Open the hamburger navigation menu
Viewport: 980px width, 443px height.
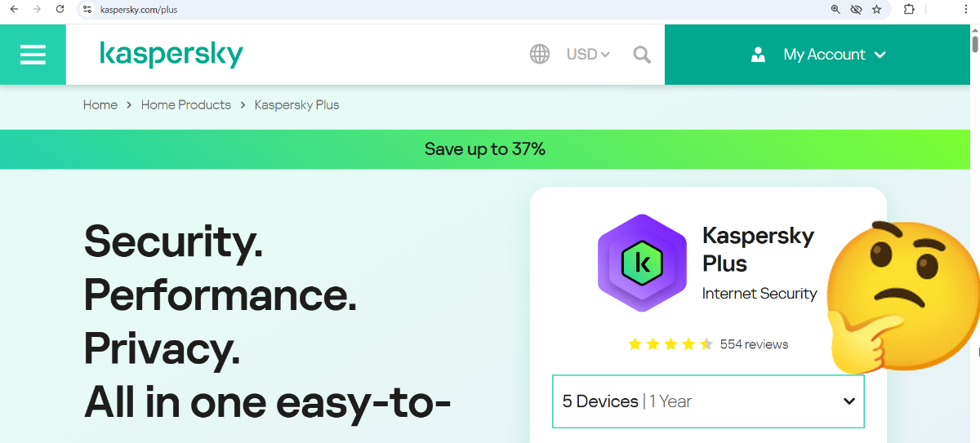click(x=33, y=55)
